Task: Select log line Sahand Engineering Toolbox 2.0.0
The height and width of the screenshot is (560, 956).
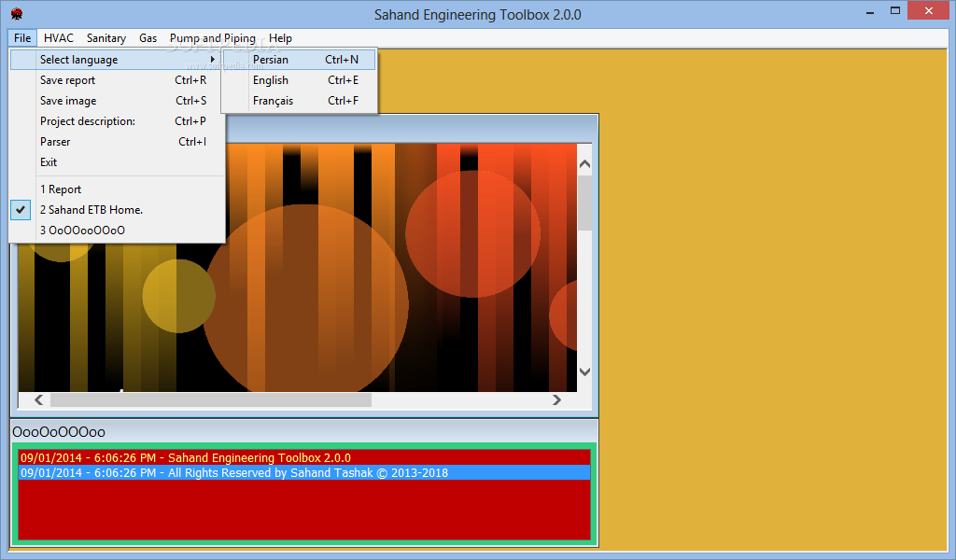Action: [x=304, y=457]
